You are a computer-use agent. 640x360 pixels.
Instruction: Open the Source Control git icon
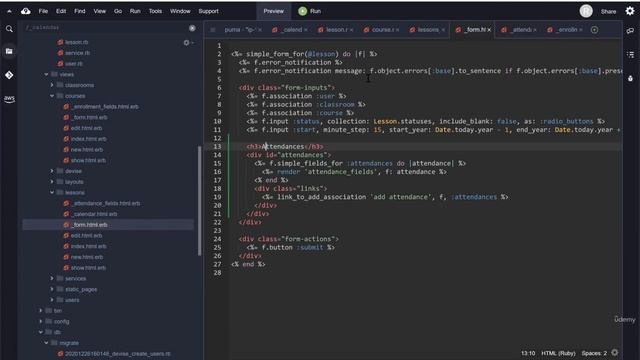coord(9,75)
